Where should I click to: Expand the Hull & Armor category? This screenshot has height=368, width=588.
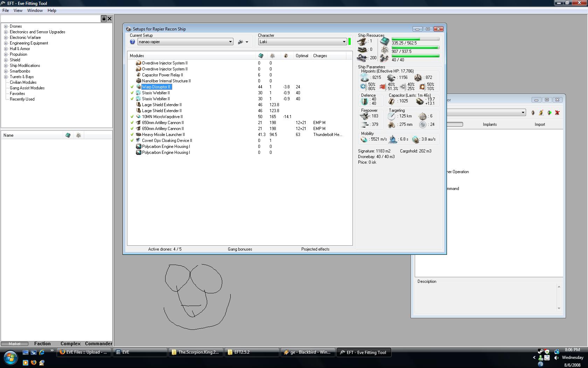6,49
